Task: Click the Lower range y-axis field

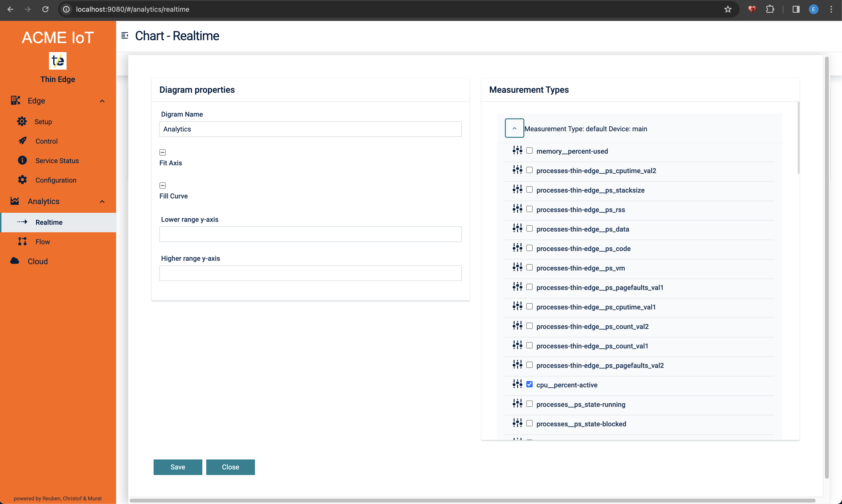Action: click(310, 234)
